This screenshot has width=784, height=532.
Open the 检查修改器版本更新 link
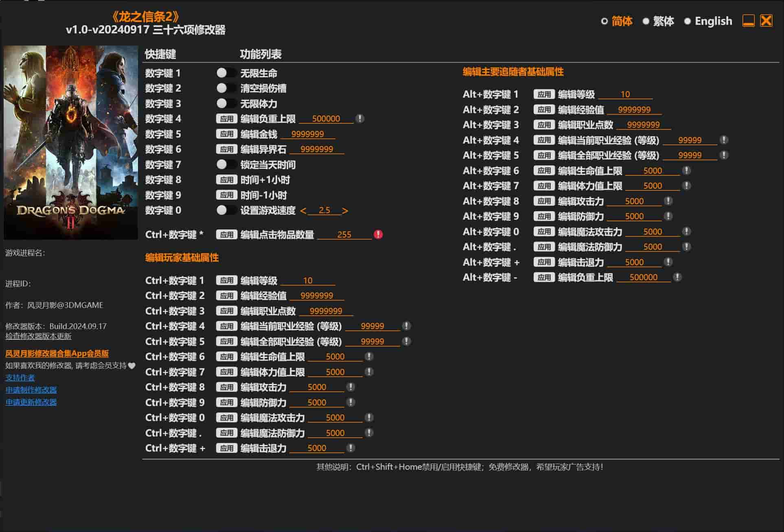[38, 336]
